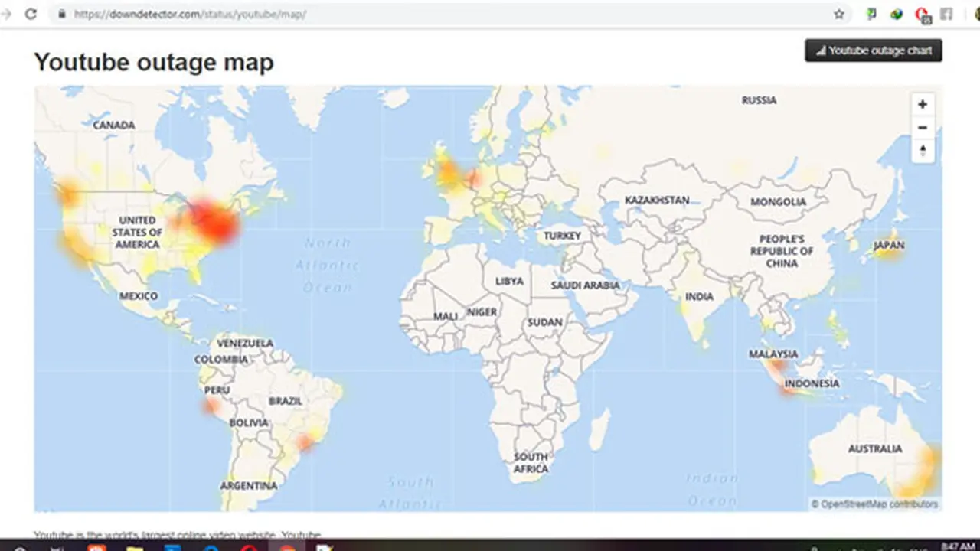The image size is (980, 551).
Task: Click the SAUDI ARABIA label on the map
Action: click(x=586, y=285)
